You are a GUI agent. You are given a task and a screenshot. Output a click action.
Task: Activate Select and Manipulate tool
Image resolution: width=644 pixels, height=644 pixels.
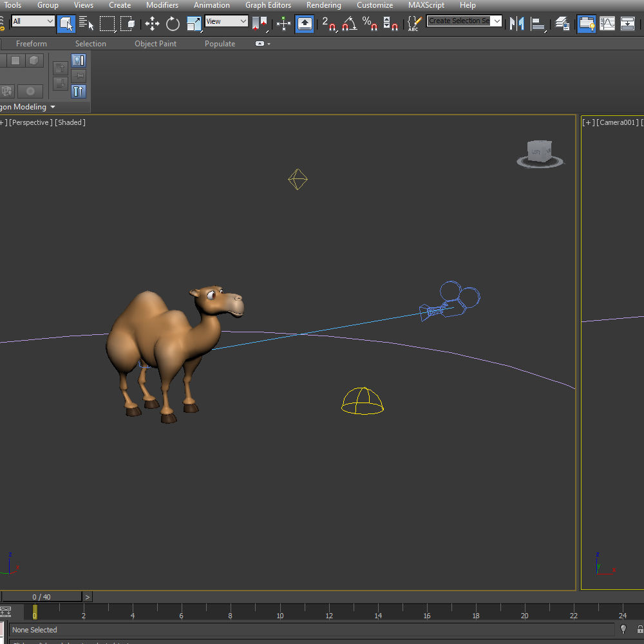[283, 23]
